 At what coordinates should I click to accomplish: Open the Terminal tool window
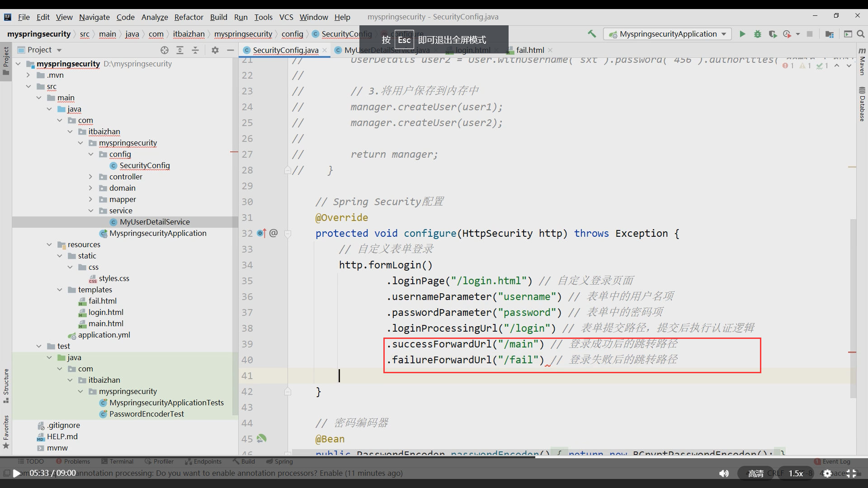pyautogui.click(x=118, y=461)
